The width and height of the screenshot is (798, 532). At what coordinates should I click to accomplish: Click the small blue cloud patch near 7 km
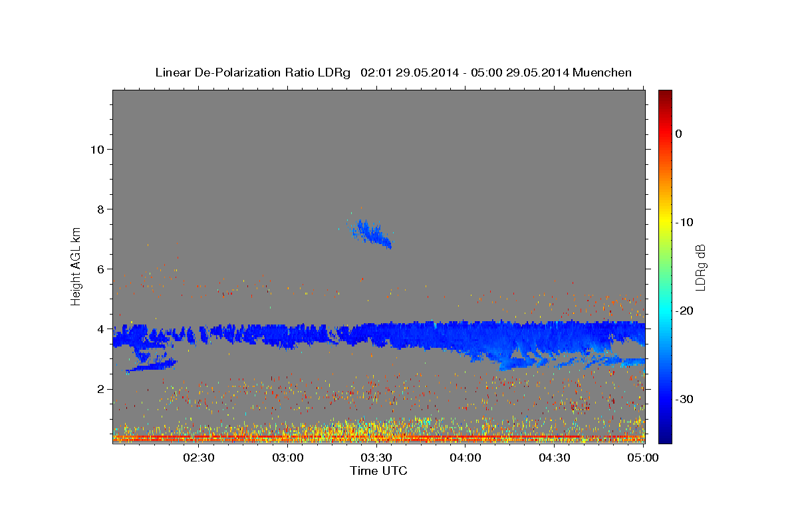tap(371, 233)
